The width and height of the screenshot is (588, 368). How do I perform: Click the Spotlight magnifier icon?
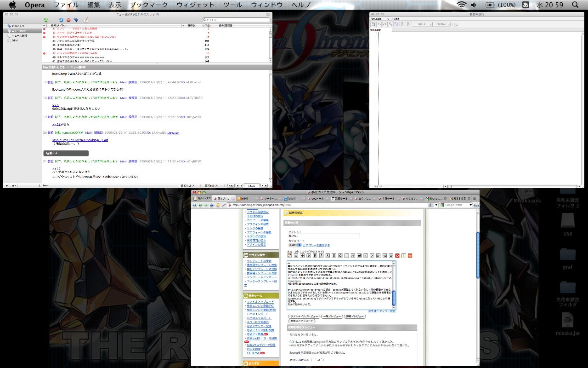(x=575, y=5)
